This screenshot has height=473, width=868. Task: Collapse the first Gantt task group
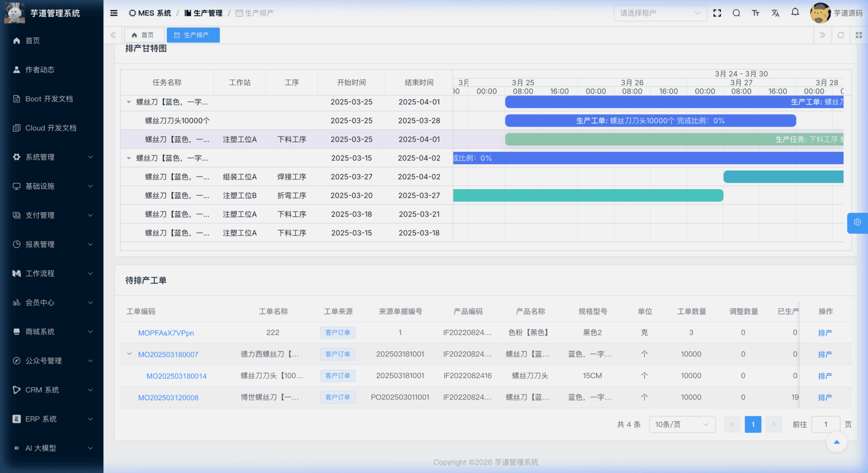[129, 102]
